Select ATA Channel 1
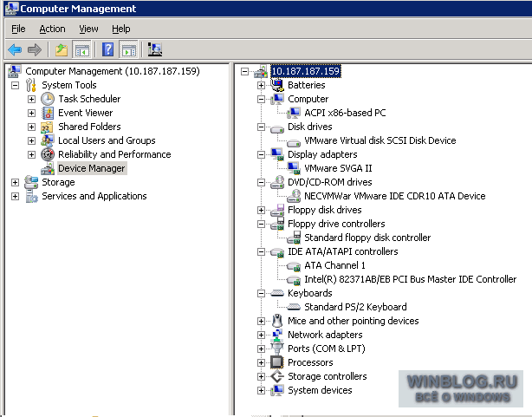This screenshot has height=417, width=532. point(334,265)
